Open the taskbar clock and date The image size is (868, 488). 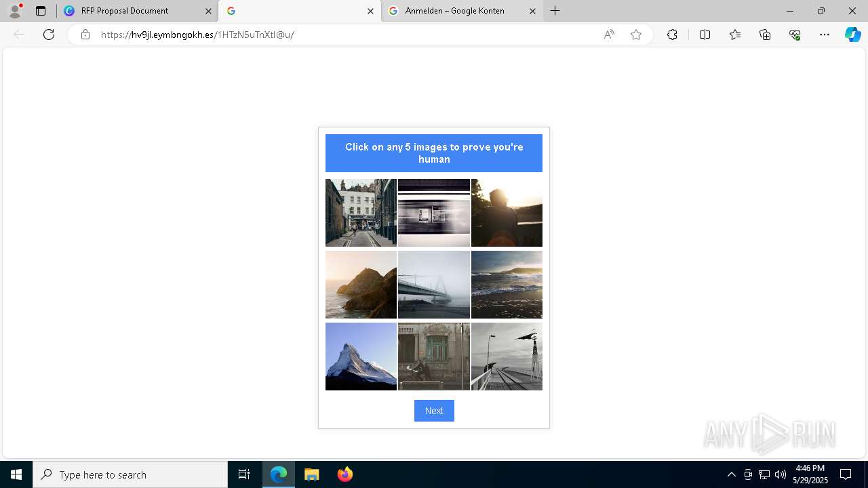tap(810, 474)
